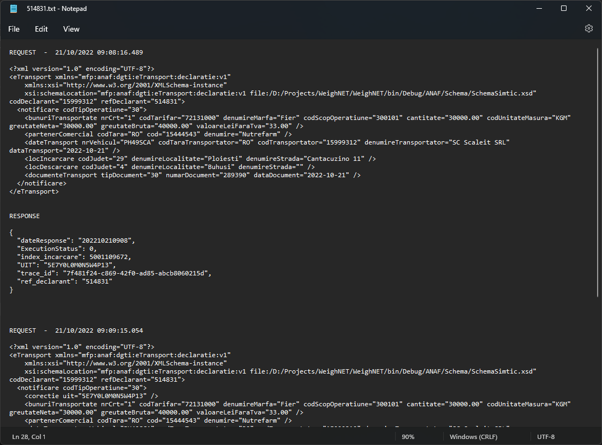Minimize the Notepad window
Viewport: 602px width, 445px height.
(x=539, y=8)
